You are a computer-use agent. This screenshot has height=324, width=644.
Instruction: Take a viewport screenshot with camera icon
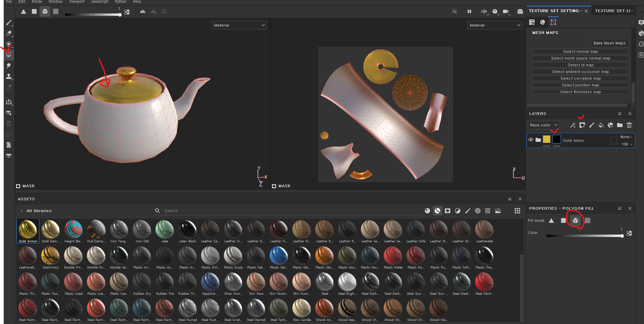(x=520, y=12)
